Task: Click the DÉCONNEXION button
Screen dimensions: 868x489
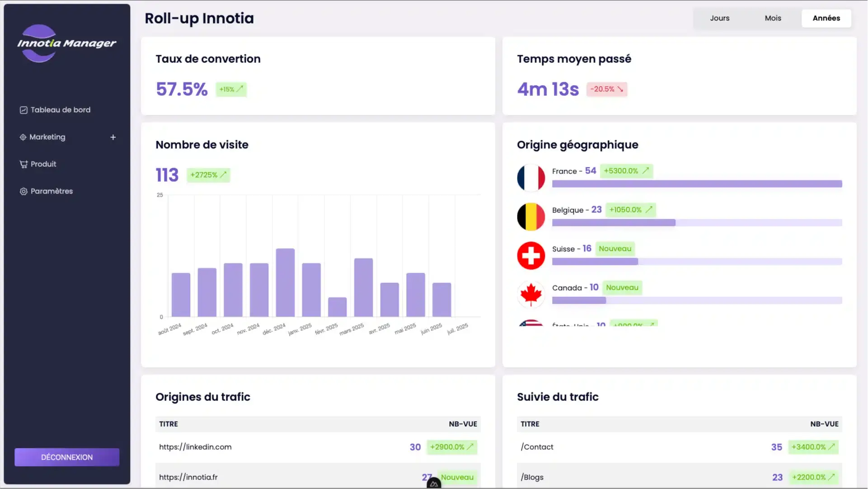Action: 66,457
